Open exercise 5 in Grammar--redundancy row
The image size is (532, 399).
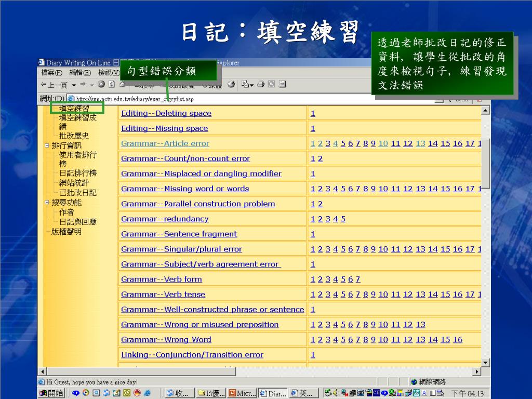point(343,219)
